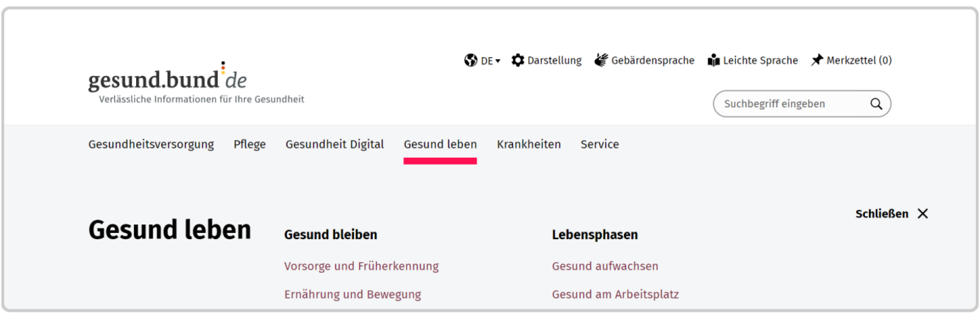
Task: Open Vorsorge und Früherkennung link
Action: click(361, 266)
